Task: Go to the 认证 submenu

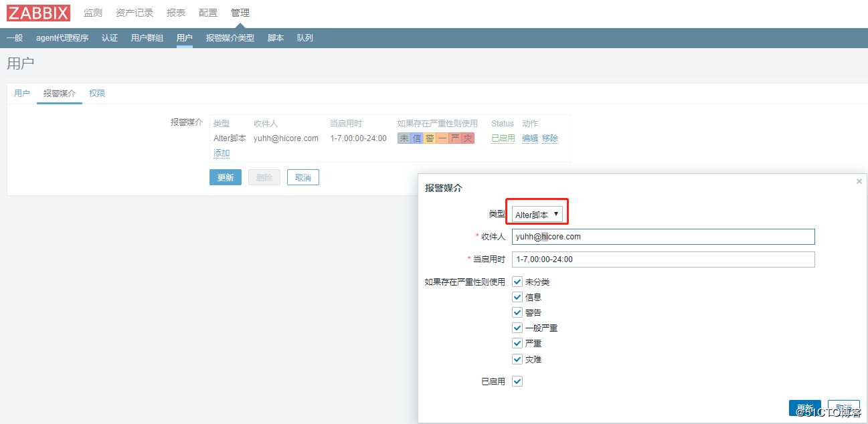Action: (x=110, y=38)
